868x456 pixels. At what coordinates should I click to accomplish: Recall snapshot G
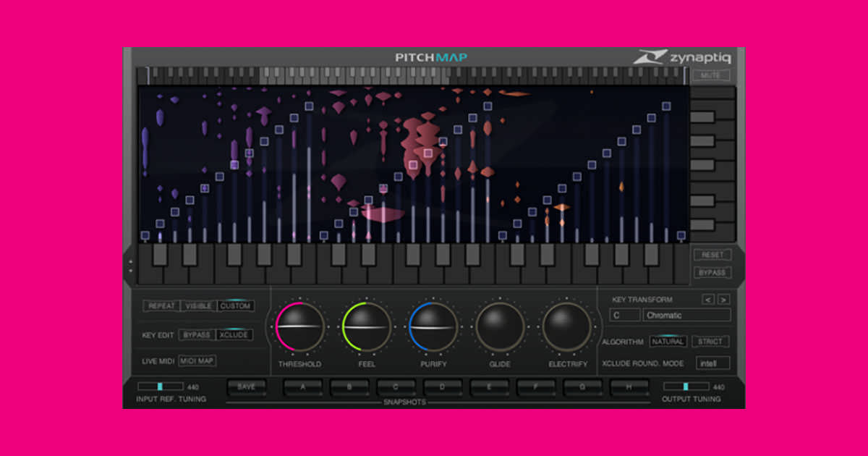583,387
